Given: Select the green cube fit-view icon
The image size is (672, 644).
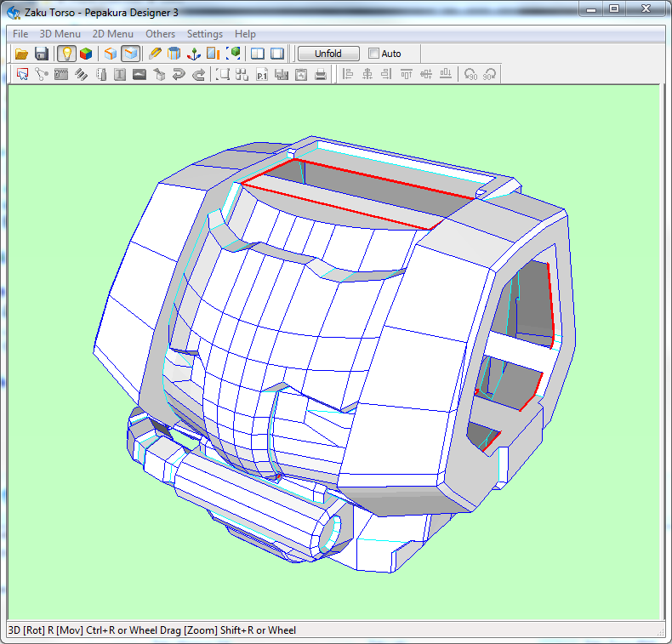Looking at the screenshot, I should click(233, 54).
